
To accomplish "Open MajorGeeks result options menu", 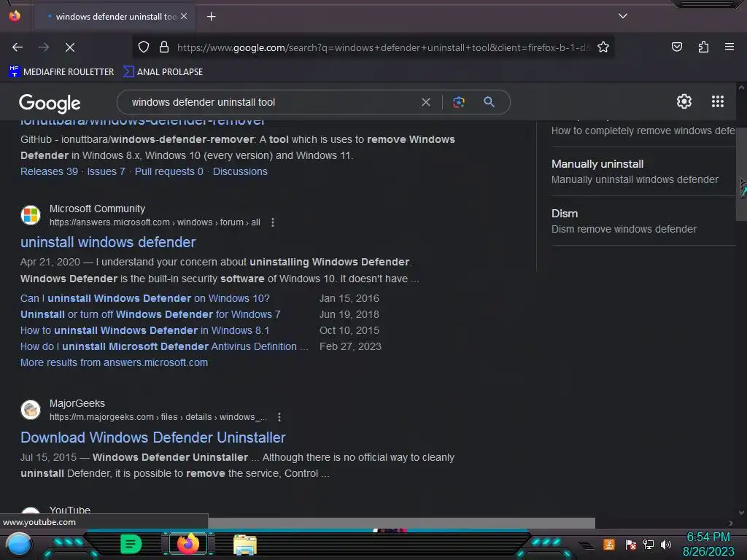I will point(279,417).
